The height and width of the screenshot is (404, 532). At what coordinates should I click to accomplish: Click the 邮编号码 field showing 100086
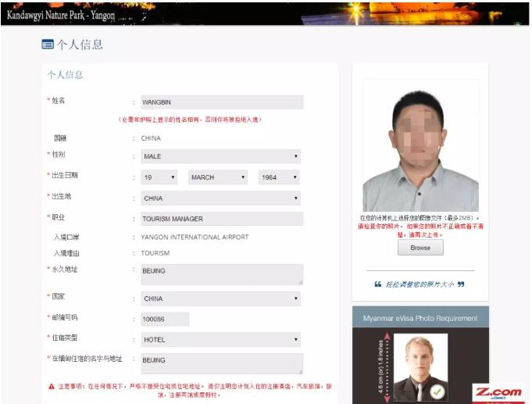click(165, 319)
